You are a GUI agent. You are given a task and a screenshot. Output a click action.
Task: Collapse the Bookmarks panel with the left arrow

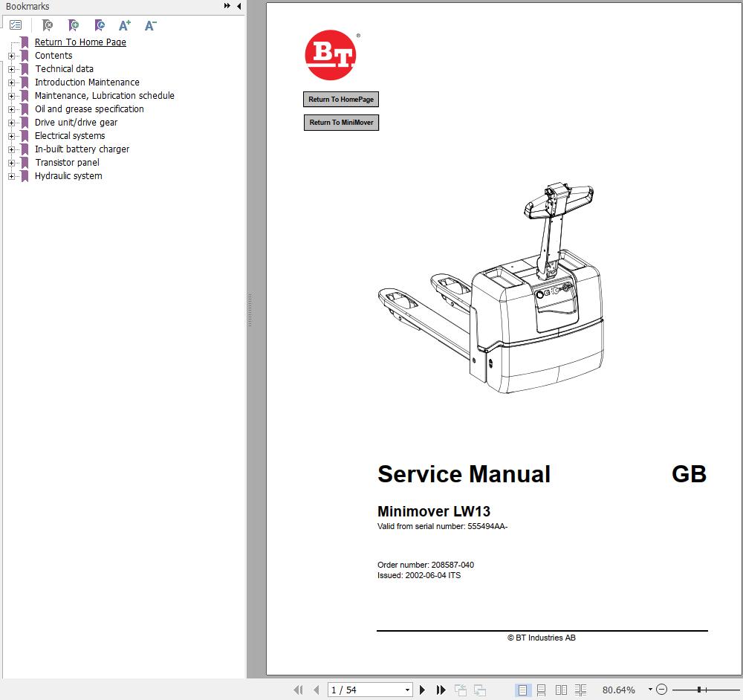tap(239, 6)
